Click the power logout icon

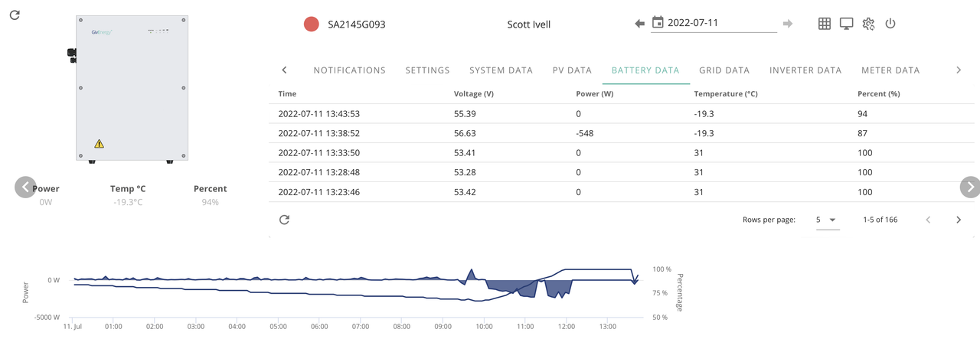click(x=890, y=24)
